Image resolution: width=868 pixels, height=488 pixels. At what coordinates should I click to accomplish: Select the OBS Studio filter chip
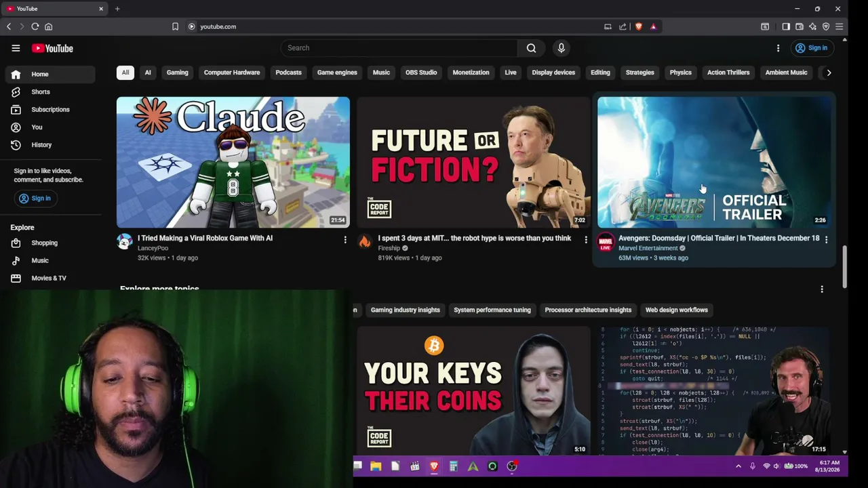click(x=421, y=73)
